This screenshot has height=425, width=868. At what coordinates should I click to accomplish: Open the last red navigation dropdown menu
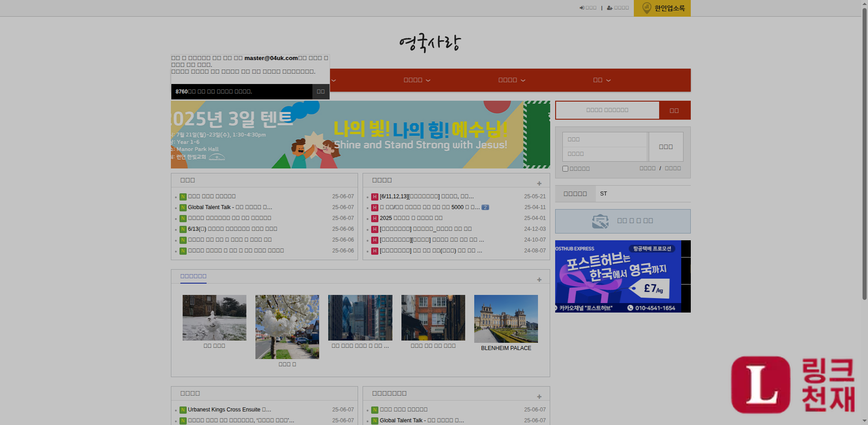[602, 80]
